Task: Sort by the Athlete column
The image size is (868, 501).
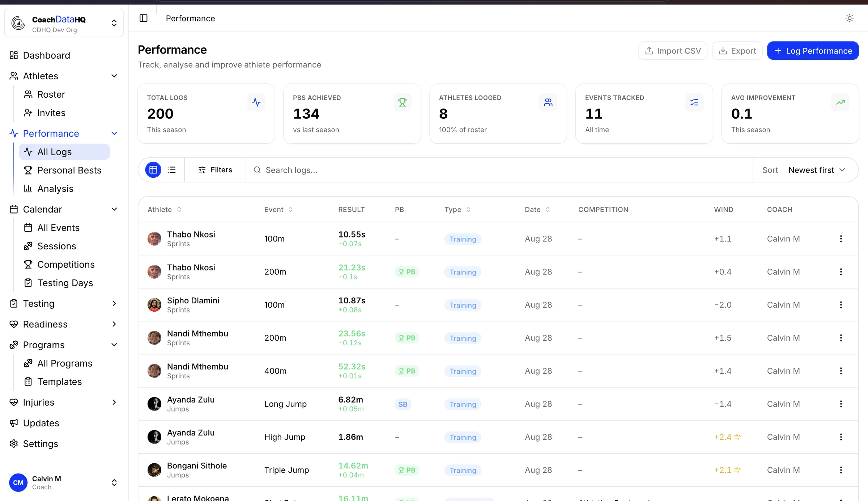Action: click(x=165, y=210)
